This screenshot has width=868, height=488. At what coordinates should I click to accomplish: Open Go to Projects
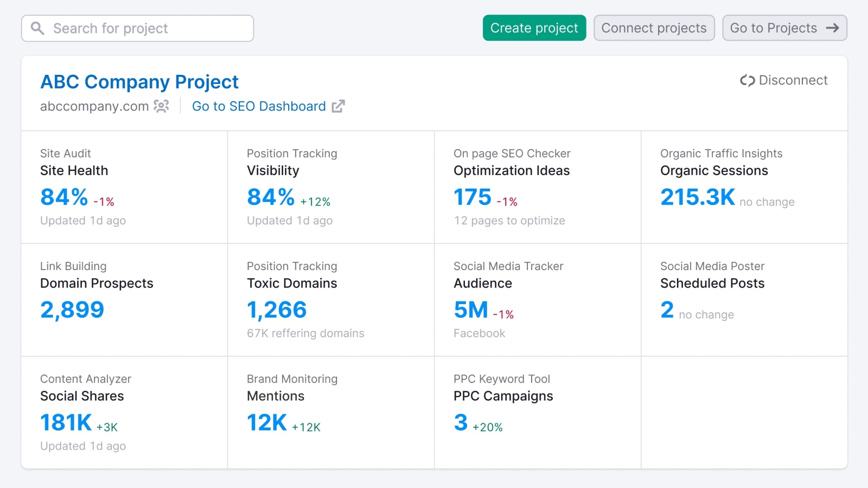(784, 28)
